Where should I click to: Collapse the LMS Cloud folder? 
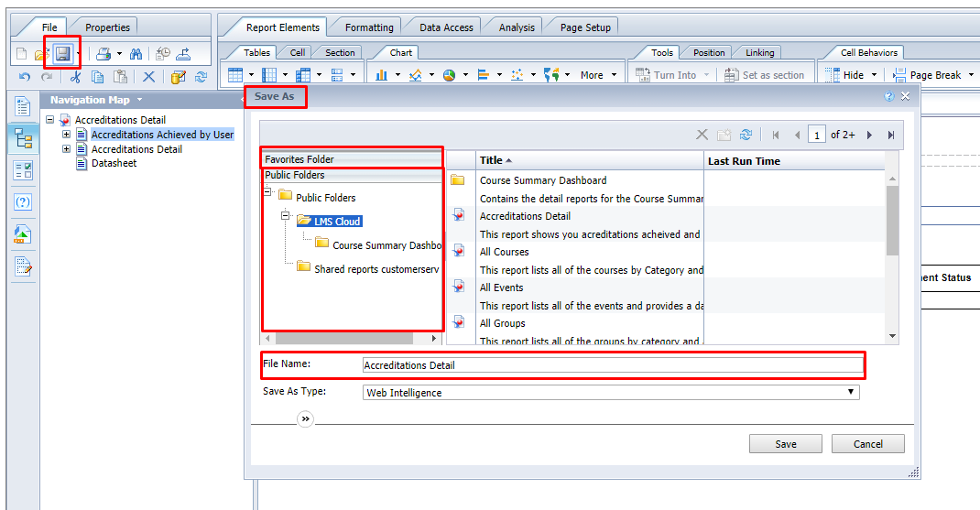[285, 217]
